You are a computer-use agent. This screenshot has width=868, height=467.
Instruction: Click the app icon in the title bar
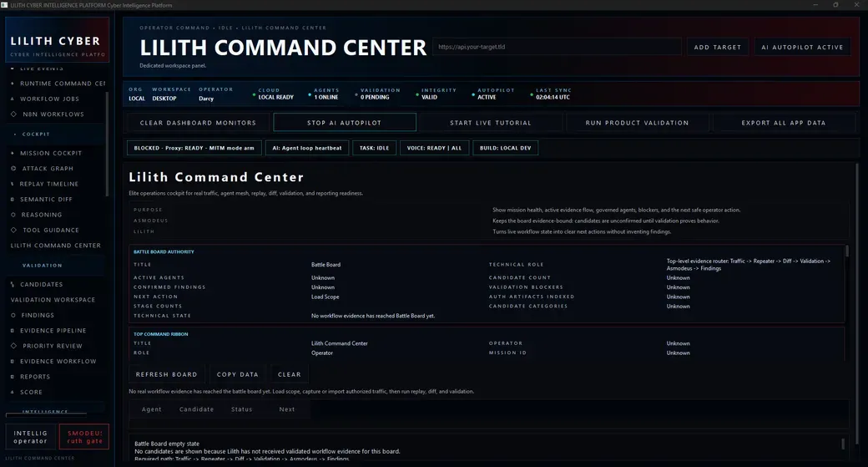point(4,5)
